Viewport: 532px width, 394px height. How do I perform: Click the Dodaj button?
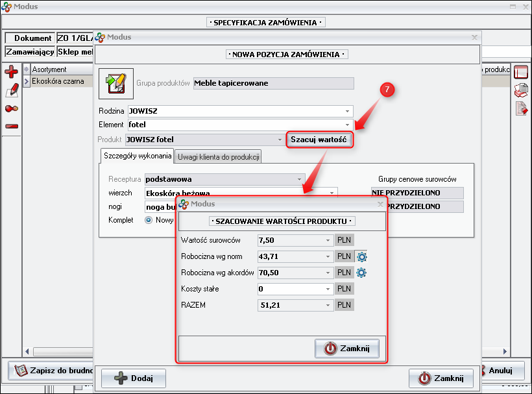tap(134, 378)
